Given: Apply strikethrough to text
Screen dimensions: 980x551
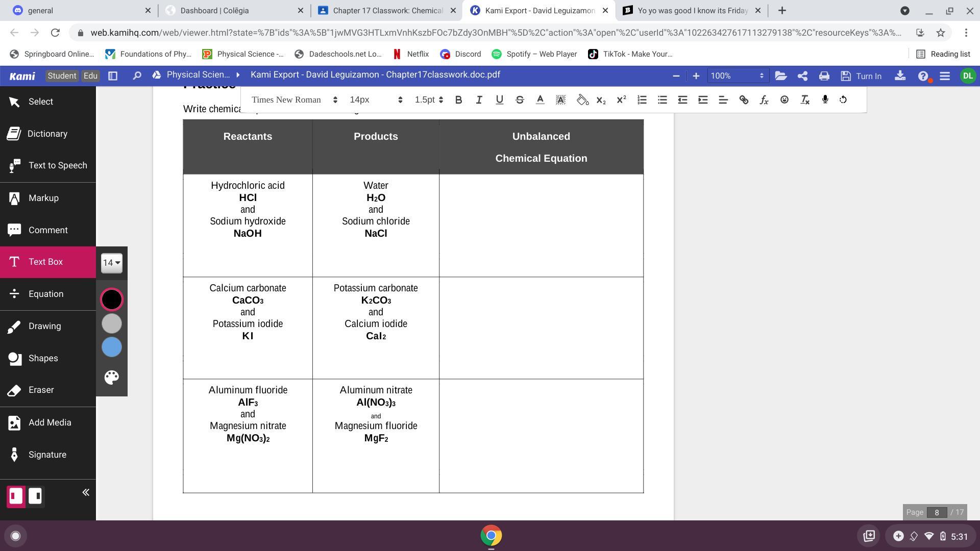Looking at the screenshot, I should [520, 100].
